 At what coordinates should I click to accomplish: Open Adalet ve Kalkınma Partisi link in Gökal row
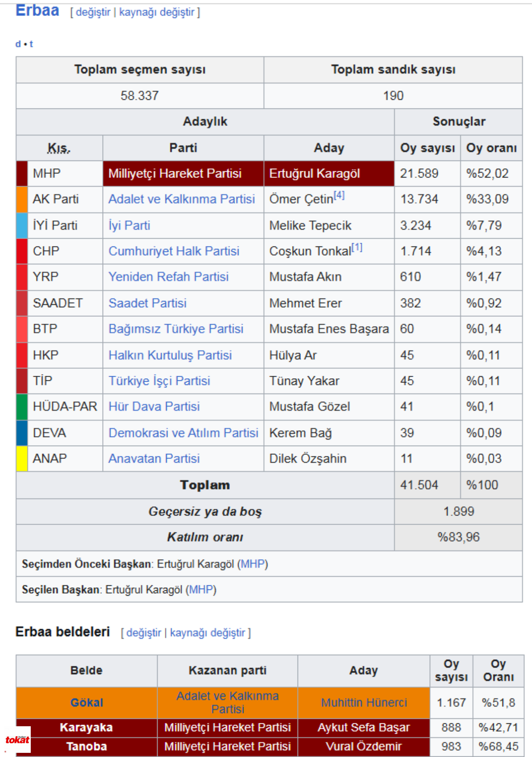click(x=227, y=703)
